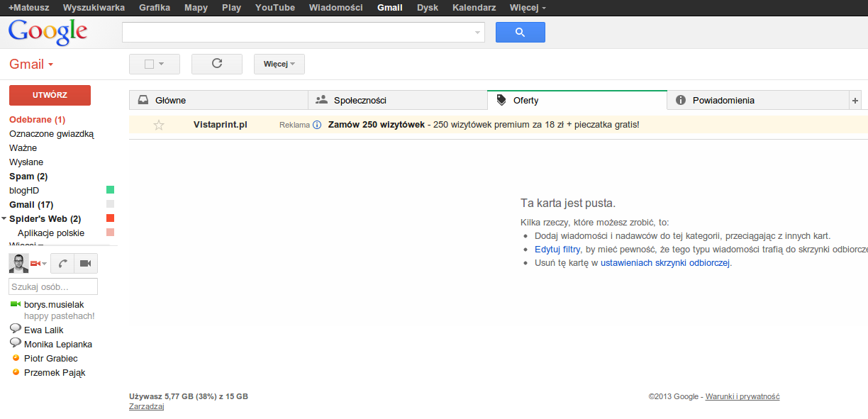Click the Google logo

48,32
